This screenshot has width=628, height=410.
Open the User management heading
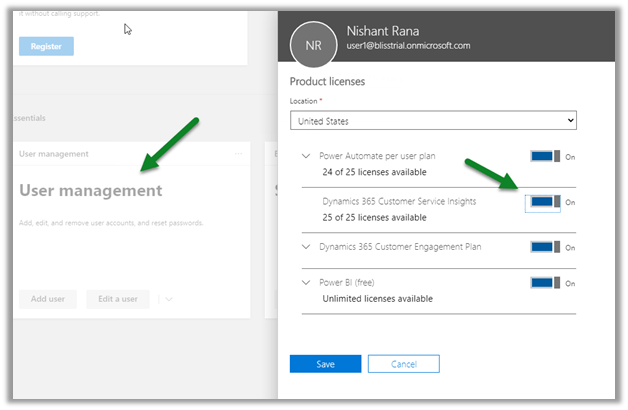pyautogui.click(x=91, y=191)
